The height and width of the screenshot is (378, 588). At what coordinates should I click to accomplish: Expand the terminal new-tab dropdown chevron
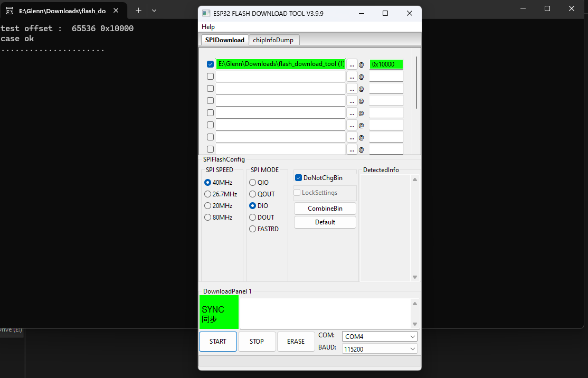154,11
